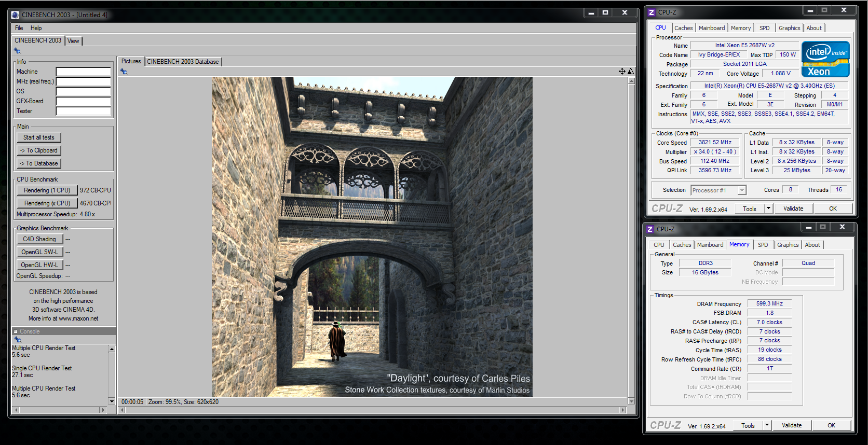Click the To Clipboard button
This screenshot has height=445, width=868.
pos(39,150)
